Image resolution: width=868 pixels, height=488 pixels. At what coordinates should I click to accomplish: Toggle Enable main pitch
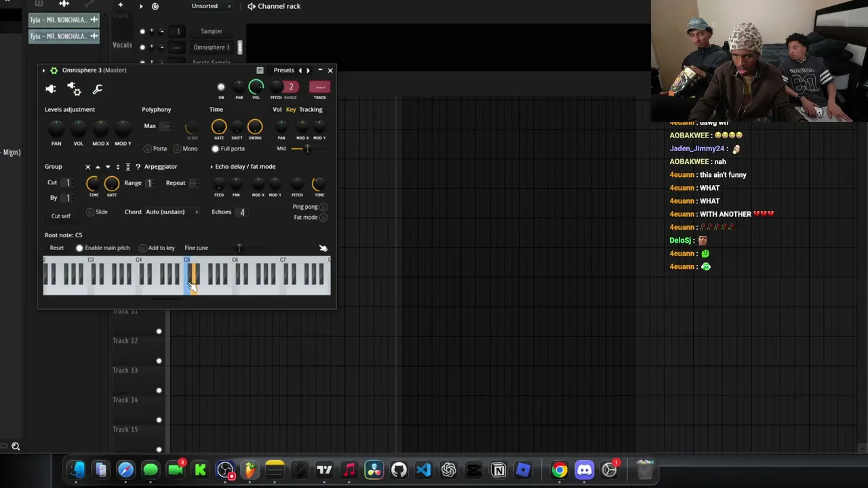[x=79, y=248]
